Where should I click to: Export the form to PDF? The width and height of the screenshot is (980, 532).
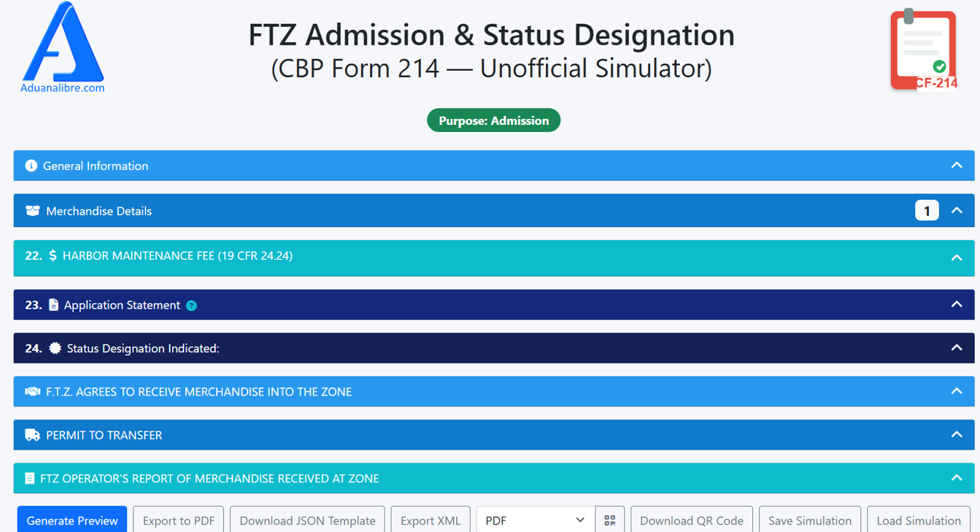(x=179, y=520)
